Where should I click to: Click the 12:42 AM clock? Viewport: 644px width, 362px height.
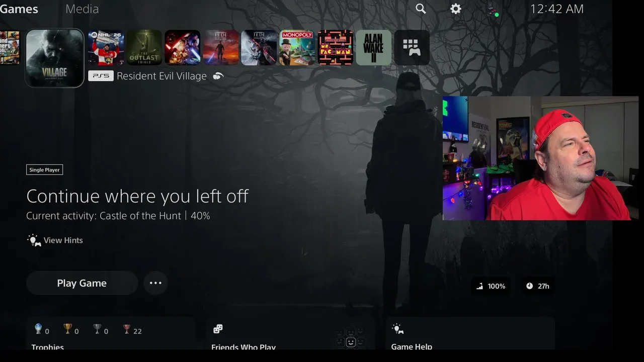point(557,9)
